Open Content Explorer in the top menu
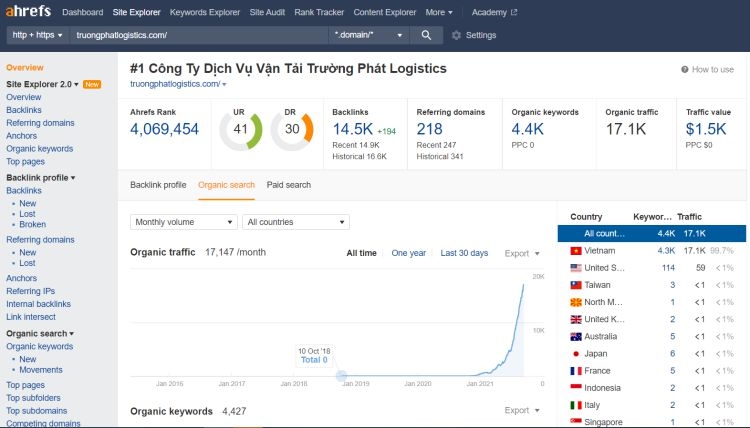The width and height of the screenshot is (750, 428). coord(385,12)
